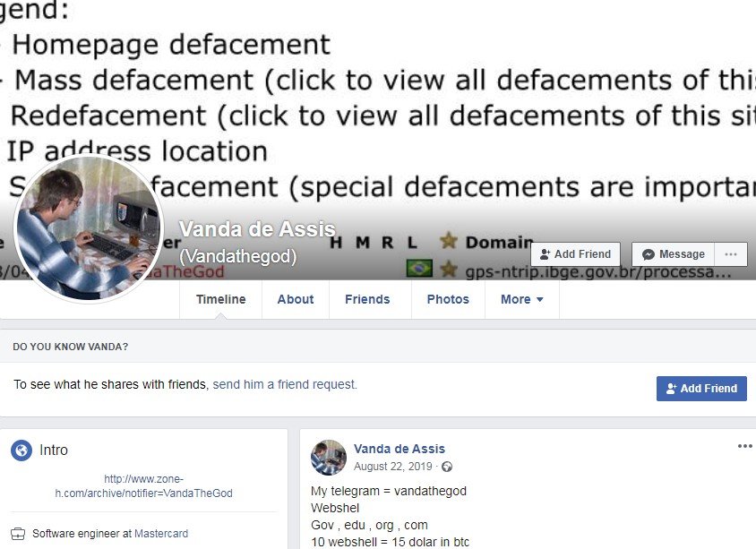Open the large profile picture
Image resolution: width=756 pixels, height=549 pixels.
coord(89,228)
